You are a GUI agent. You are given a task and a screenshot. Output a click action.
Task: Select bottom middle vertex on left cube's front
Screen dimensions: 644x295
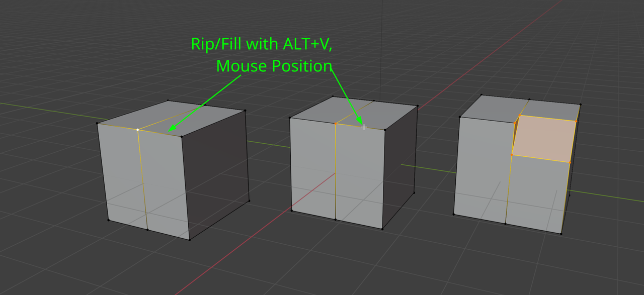(x=147, y=230)
